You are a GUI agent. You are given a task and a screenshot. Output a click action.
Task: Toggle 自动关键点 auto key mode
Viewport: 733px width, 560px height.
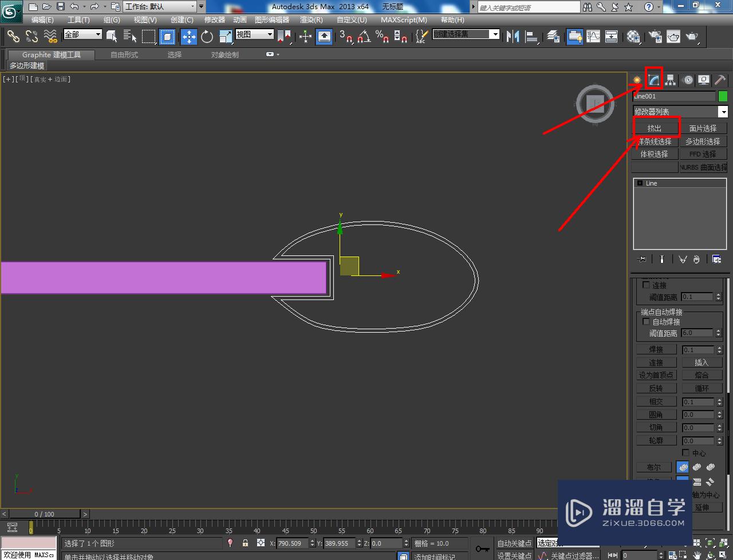(x=514, y=543)
